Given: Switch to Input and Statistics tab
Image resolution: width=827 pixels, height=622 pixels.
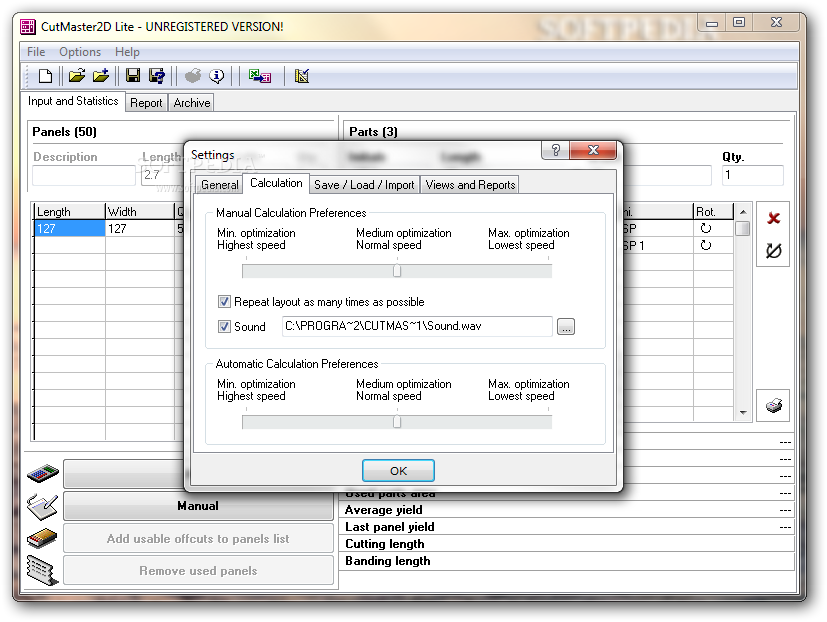Looking at the screenshot, I should coord(73,101).
